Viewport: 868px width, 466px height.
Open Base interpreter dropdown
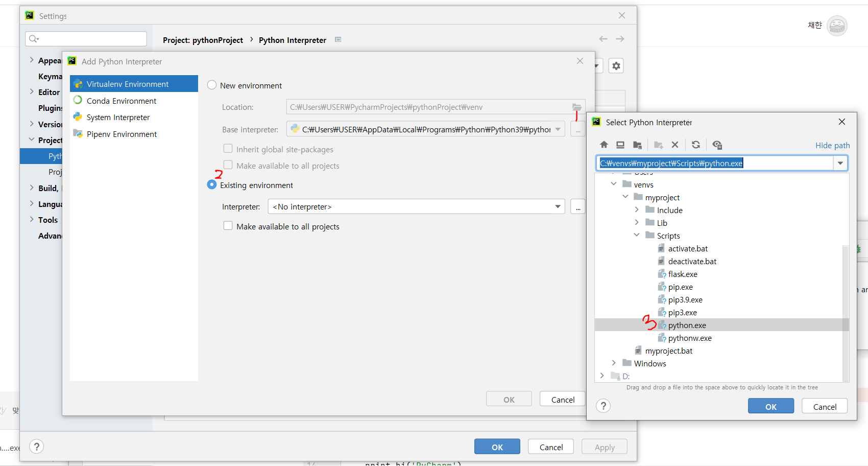coord(558,129)
